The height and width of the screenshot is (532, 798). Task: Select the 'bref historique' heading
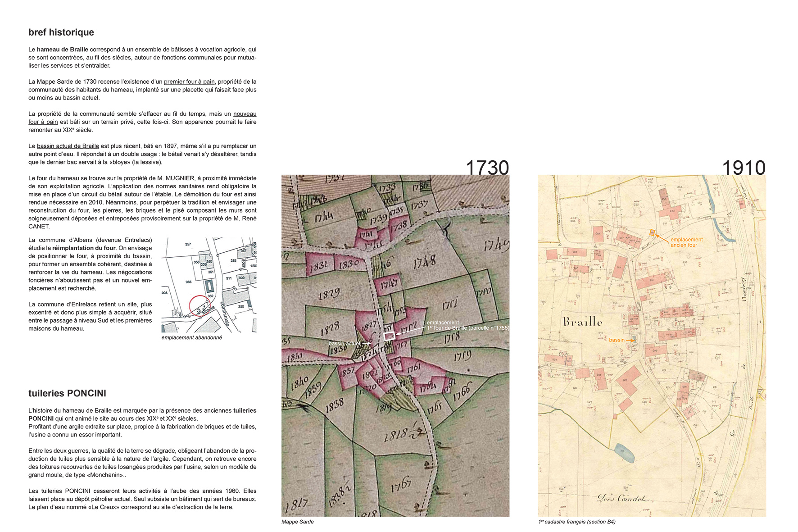pos(61,32)
